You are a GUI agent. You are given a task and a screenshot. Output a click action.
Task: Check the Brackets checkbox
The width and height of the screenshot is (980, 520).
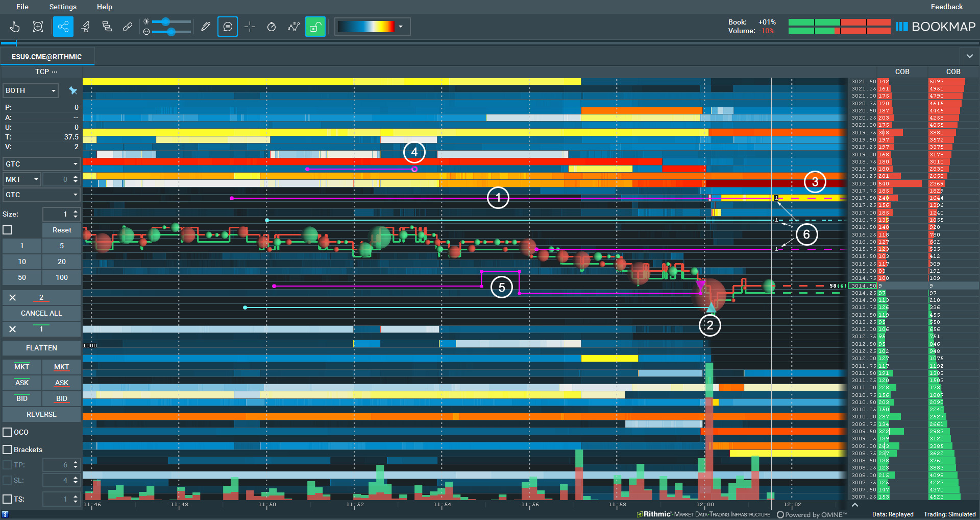(7, 450)
